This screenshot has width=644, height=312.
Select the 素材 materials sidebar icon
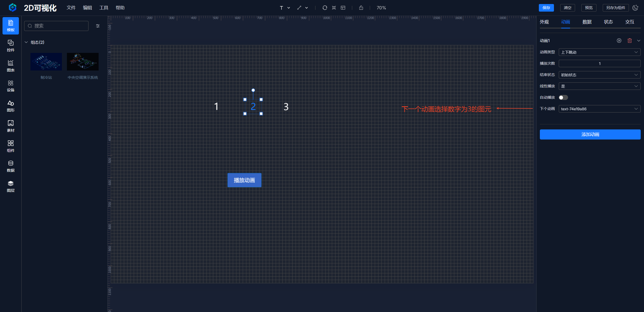11,126
